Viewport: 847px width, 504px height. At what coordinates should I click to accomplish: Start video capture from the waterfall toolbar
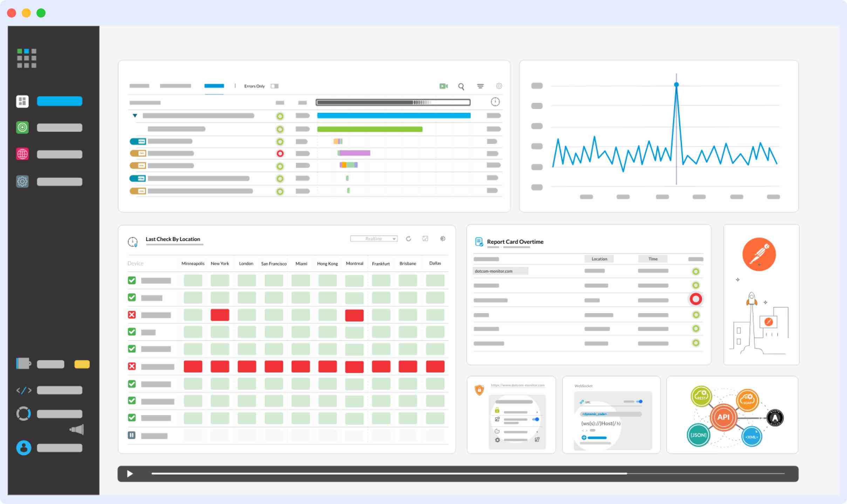pyautogui.click(x=444, y=86)
